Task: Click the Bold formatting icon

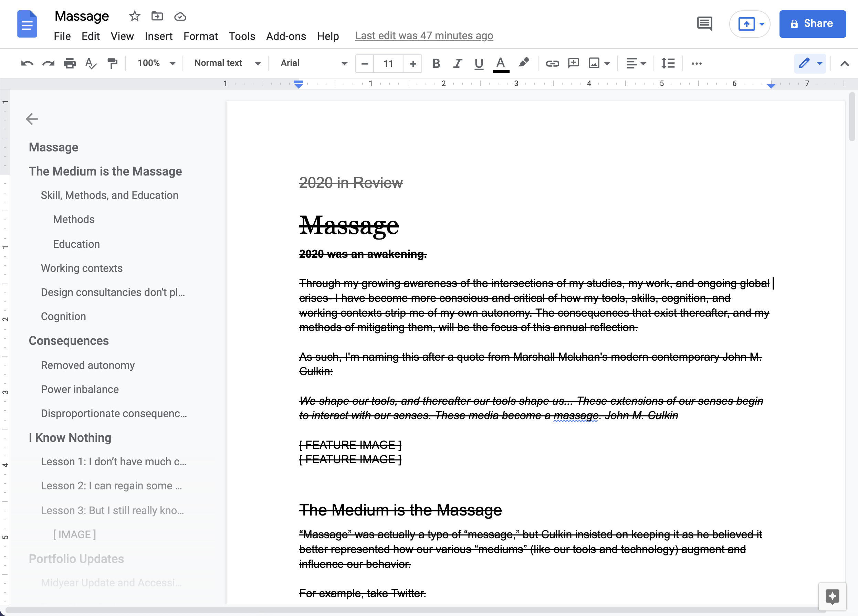Action: point(434,63)
